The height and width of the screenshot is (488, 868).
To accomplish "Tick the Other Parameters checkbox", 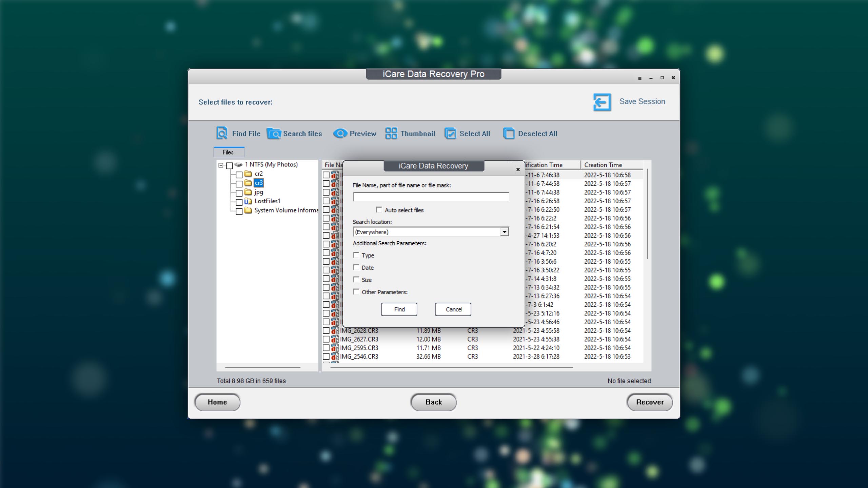I will [x=356, y=291].
